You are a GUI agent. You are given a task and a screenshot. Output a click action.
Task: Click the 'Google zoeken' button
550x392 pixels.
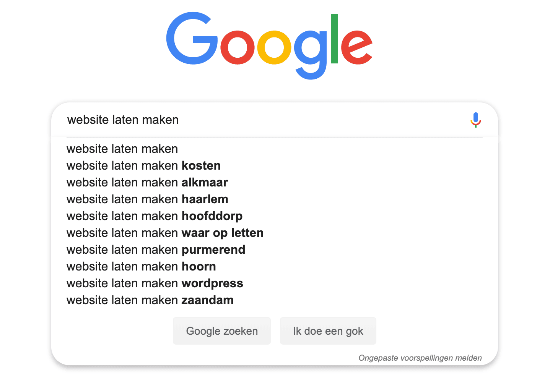tap(221, 331)
